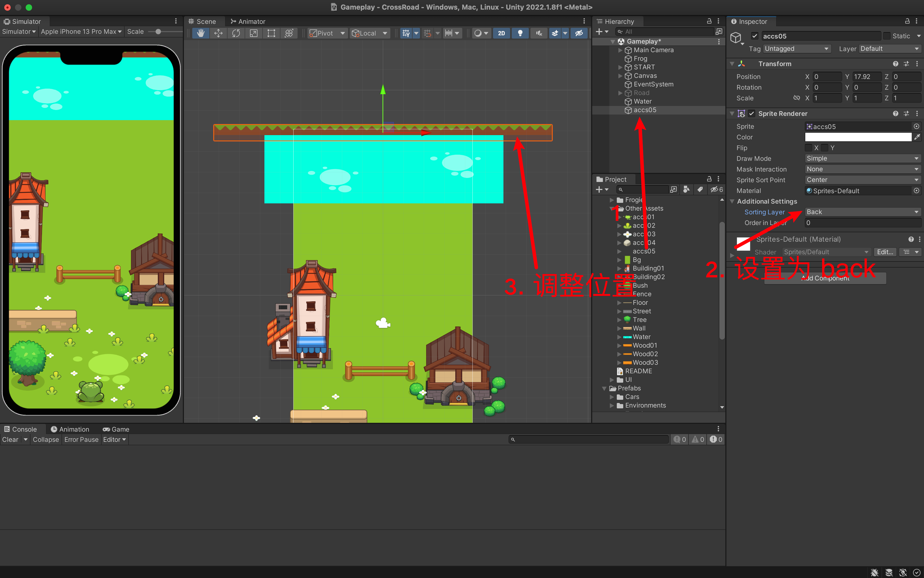Viewport: 924px width, 578px height.
Task: Open the Project search save icon
Action: pyautogui.click(x=673, y=190)
